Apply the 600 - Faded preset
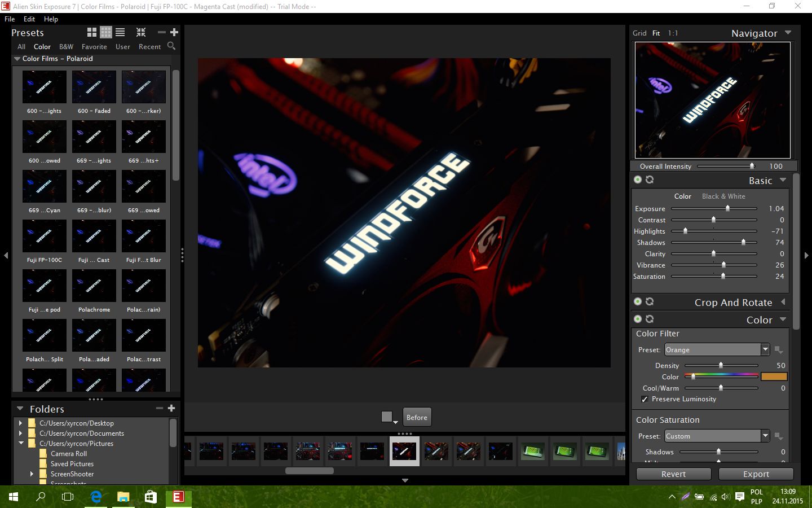This screenshot has width=812, height=508. [94, 86]
